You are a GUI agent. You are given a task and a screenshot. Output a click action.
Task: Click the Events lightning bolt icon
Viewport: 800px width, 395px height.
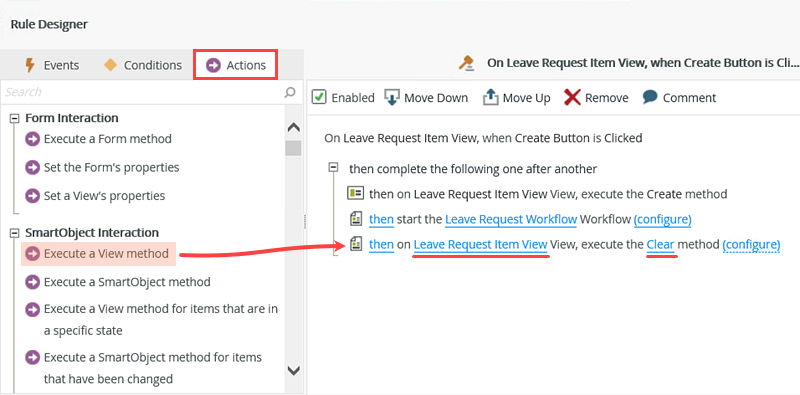coord(31,65)
